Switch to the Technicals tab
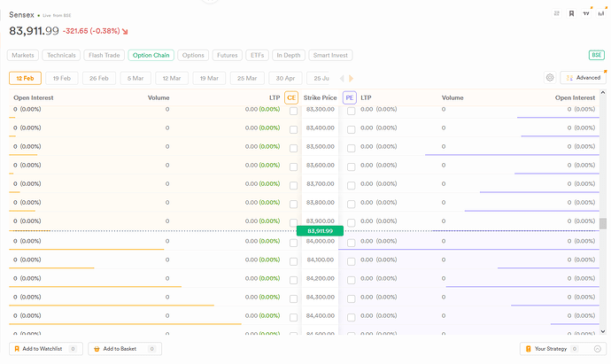 click(61, 55)
